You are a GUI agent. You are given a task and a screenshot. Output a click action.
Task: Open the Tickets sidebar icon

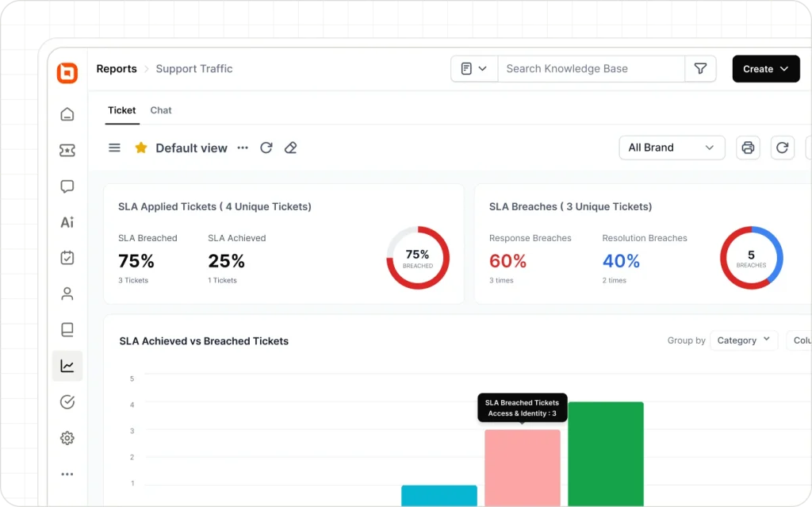click(67, 150)
